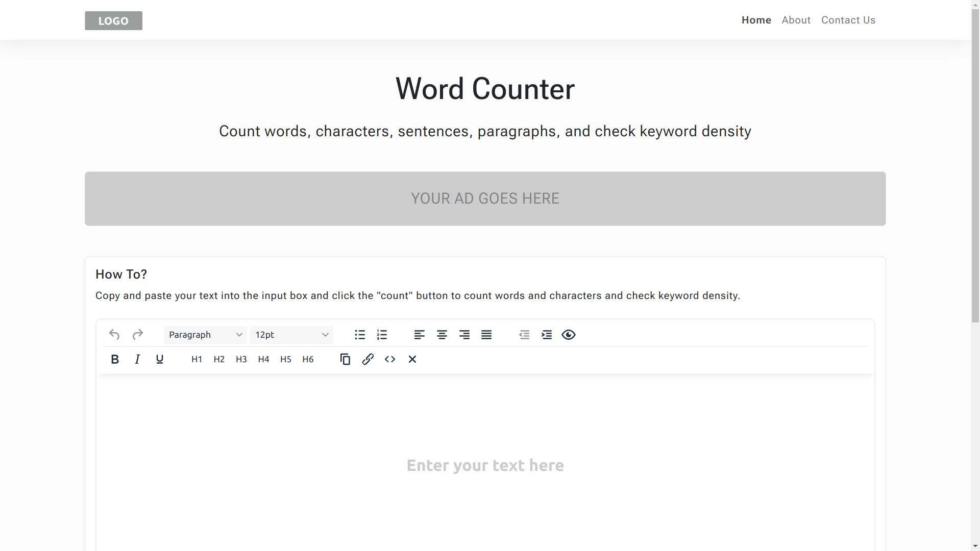This screenshot has width=980, height=551.
Task: Insert a link using chain icon
Action: (x=367, y=359)
